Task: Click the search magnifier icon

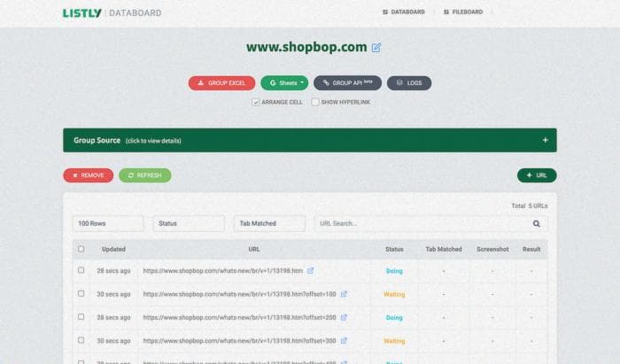Action: (x=536, y=224)
